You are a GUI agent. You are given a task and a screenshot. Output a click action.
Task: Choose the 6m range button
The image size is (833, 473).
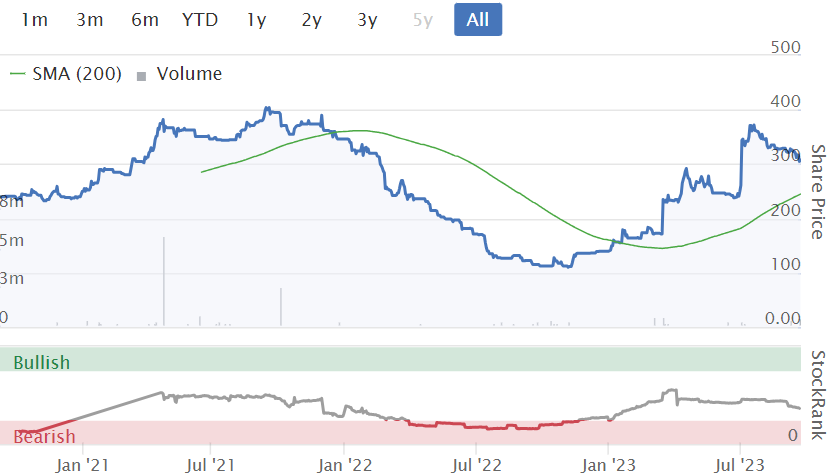(x=145, y=19)
